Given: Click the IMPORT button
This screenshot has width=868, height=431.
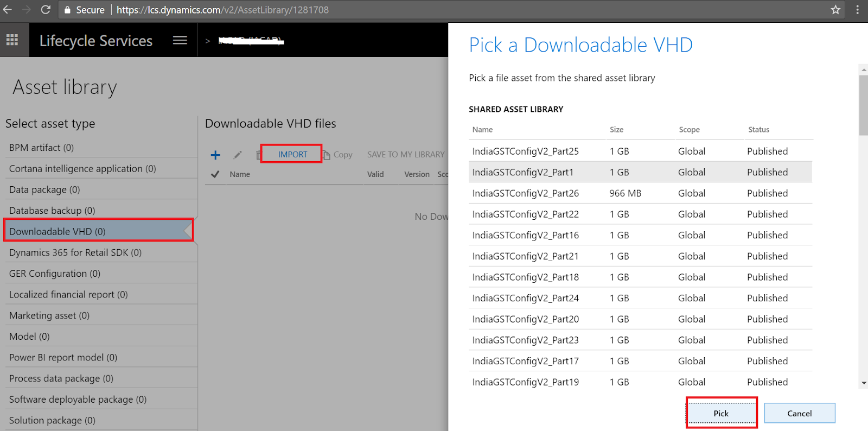Looking at the screenshot, I should (292, 154).
